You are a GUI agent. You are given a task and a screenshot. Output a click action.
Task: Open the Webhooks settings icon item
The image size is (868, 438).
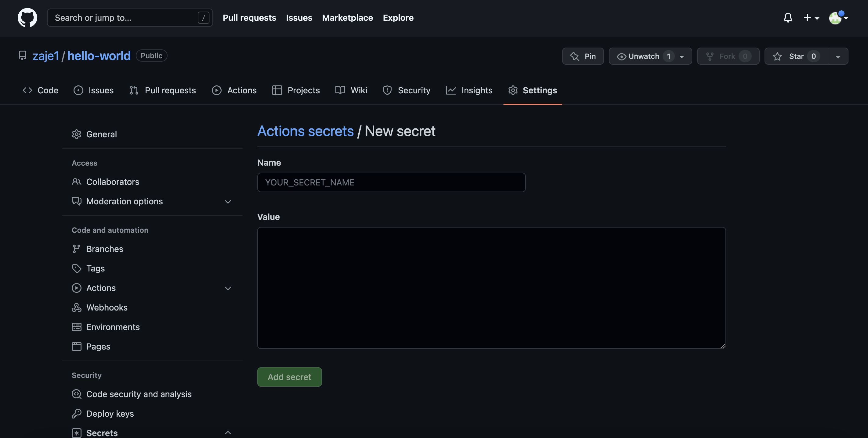[x=77, y=307]
